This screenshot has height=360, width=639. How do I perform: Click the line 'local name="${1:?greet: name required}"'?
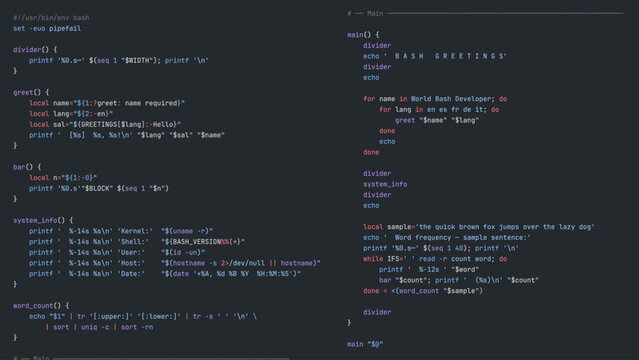107,103
